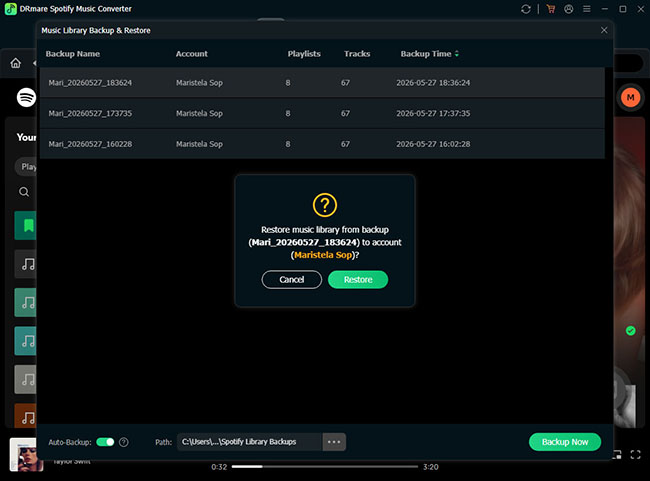Click the Account column header
This screenshot has width=650, height=481.
point(192,54)
